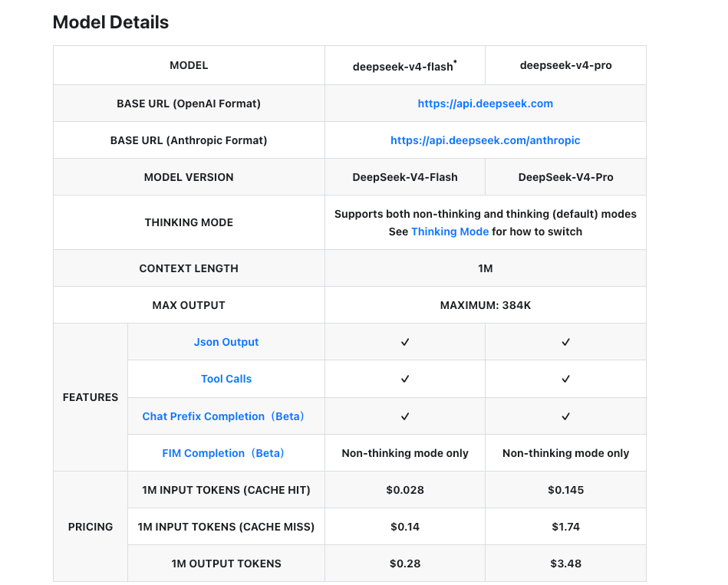Open the Tool Calls feature link
The height and width of the screenshot is (585, 728).
tap(226, 379)
